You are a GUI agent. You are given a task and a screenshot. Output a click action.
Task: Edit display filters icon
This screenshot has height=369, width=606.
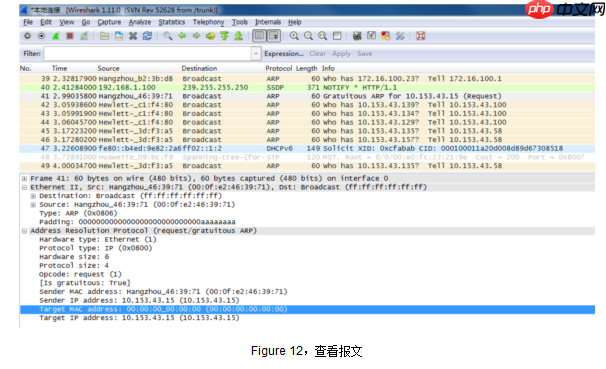click(x=371, y=36)
